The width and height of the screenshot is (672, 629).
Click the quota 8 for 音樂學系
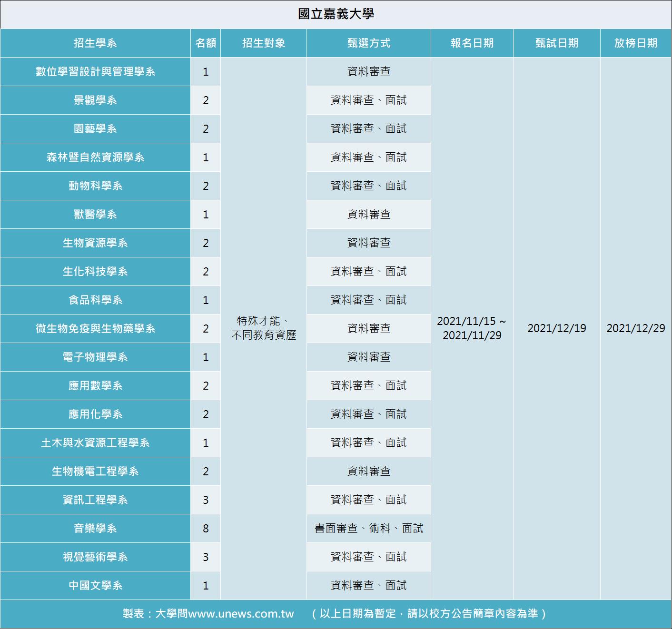coord(206,529)
